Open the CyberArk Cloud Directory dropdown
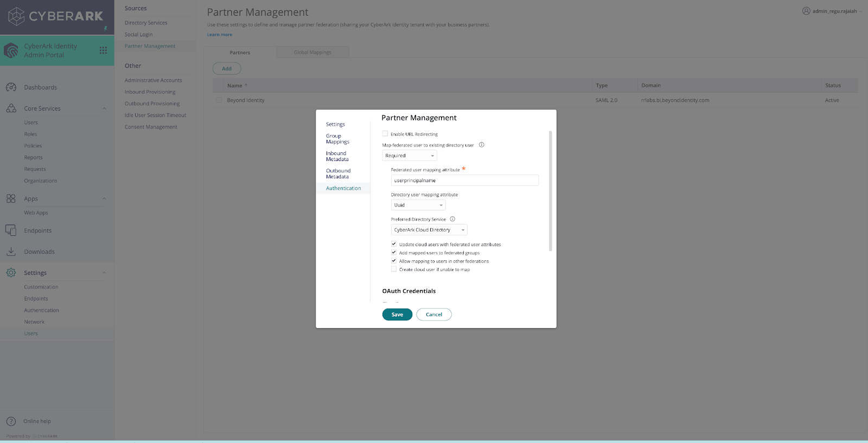Screen dimensions: 868x443 [429, 230]
